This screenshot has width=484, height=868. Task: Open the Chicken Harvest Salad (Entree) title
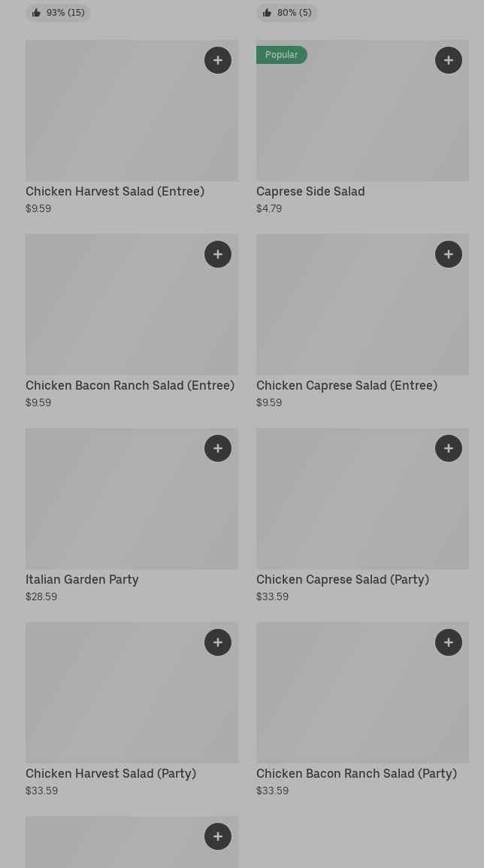115,192
